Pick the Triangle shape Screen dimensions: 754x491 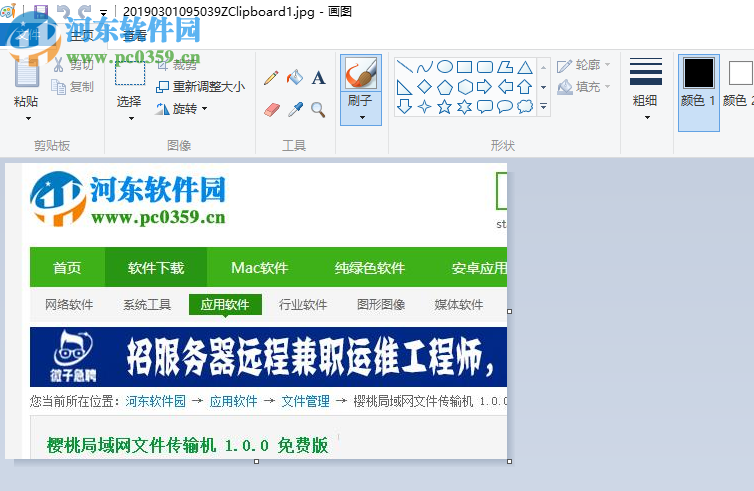(x=525, y=67)
